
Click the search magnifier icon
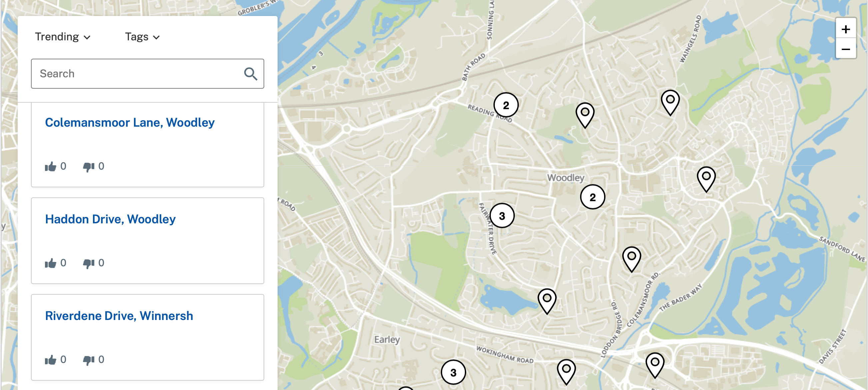250,74
